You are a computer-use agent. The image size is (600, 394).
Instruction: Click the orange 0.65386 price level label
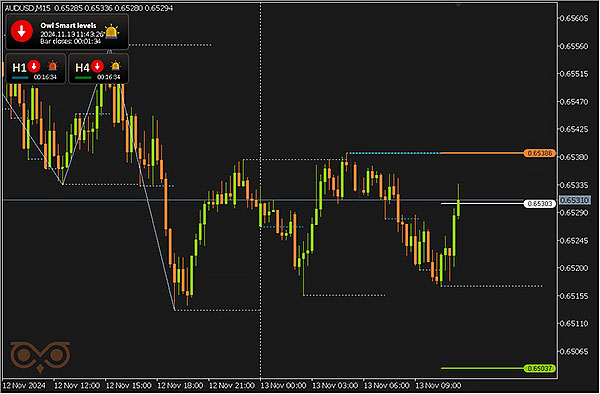tap(540, 153)
